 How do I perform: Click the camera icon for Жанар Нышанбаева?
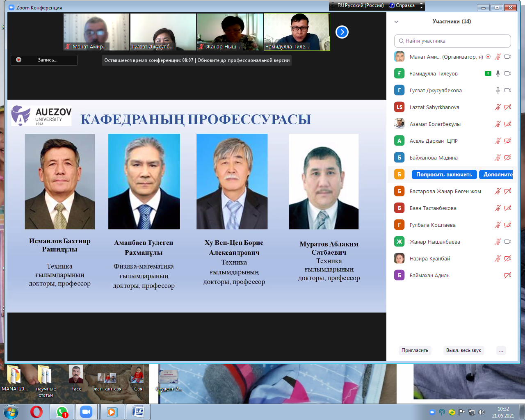tap(508, 242)
